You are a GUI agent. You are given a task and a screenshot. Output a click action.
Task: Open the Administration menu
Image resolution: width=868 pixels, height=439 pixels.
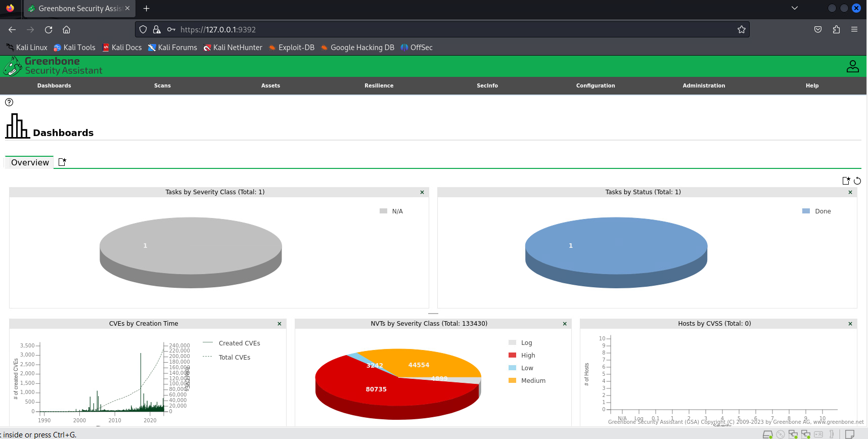704,86
